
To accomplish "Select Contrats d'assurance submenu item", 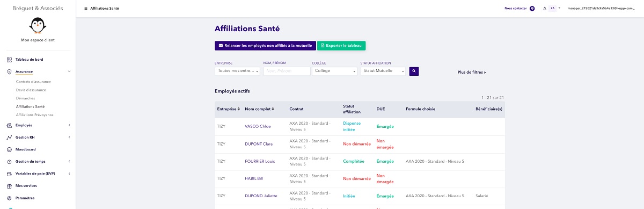I will click(33, 82).
